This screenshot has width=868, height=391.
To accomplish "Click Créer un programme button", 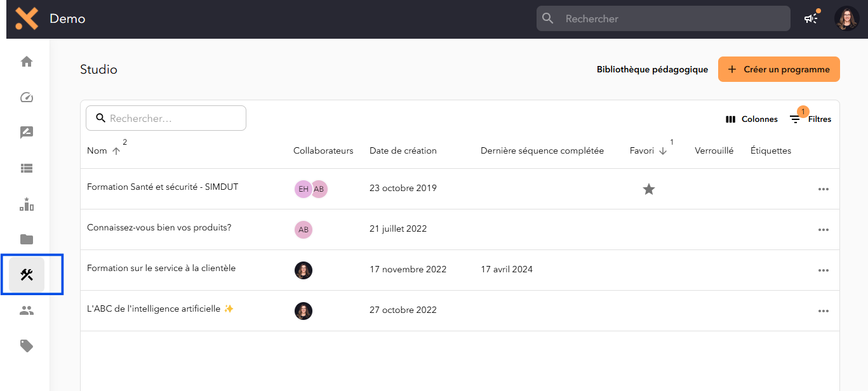I will (779, 69).
